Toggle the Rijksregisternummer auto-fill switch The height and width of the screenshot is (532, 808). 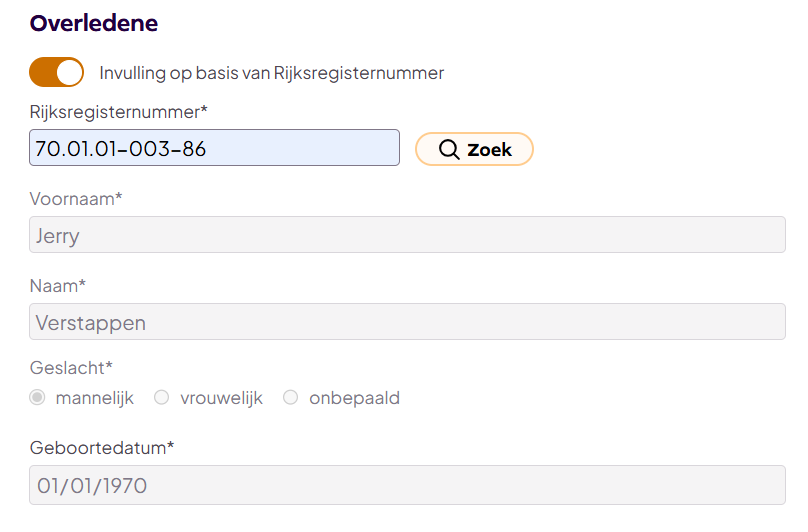tap(56, 72)
